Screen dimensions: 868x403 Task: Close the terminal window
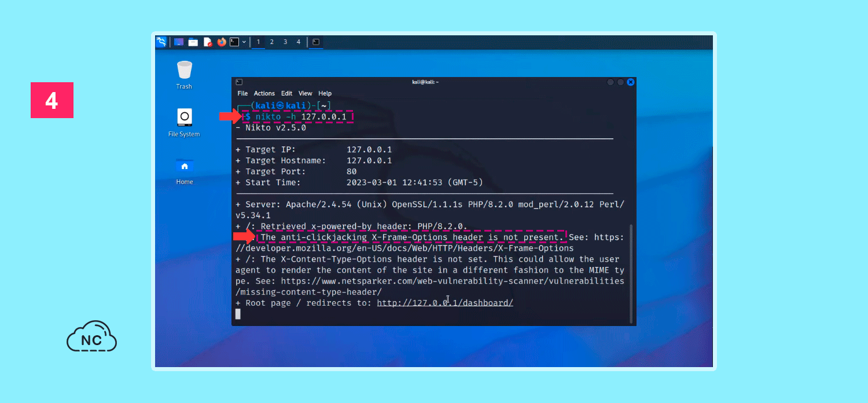click(x=631, y=82)
